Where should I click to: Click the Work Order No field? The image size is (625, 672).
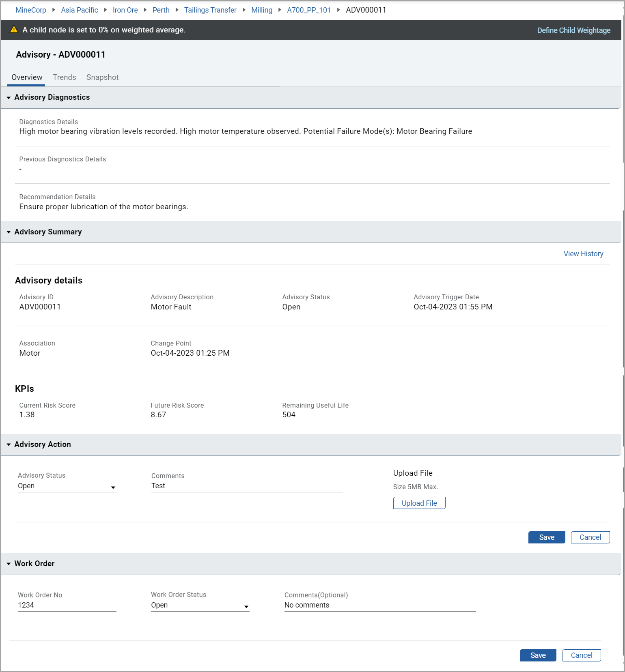point(67,605)
